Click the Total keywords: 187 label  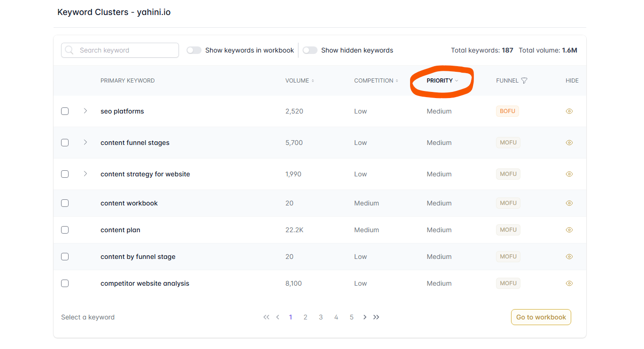pyautogui.click(x=482, y=50)
